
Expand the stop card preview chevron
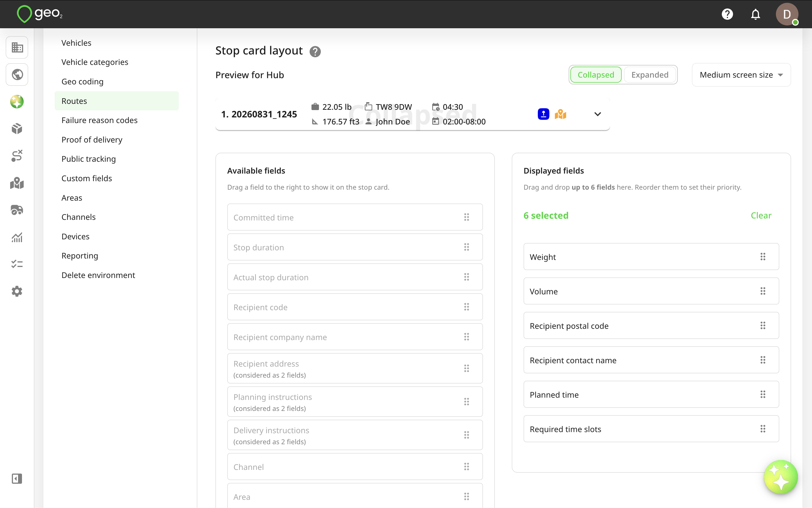click(597, 114)
